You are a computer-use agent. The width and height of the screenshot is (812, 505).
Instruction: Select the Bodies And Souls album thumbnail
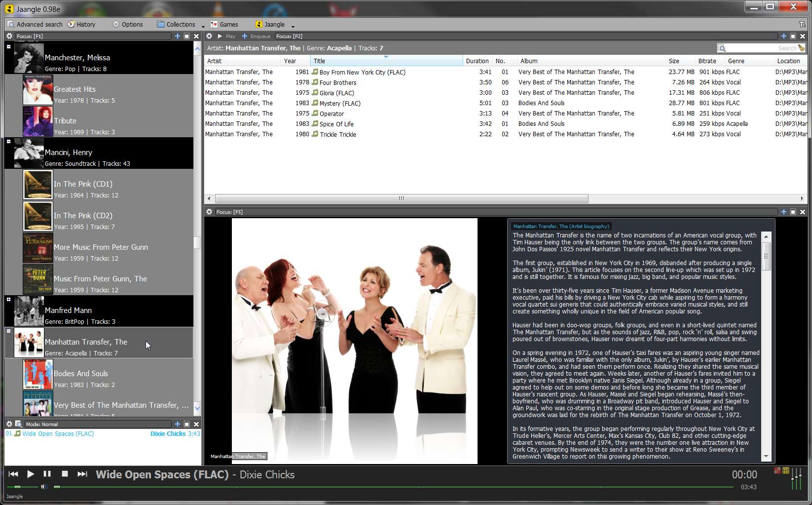37,374
